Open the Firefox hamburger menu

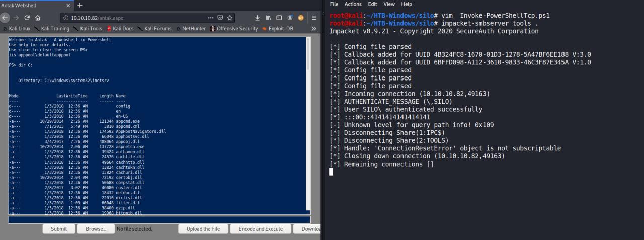pyautogui.click(x=314, y=18)
